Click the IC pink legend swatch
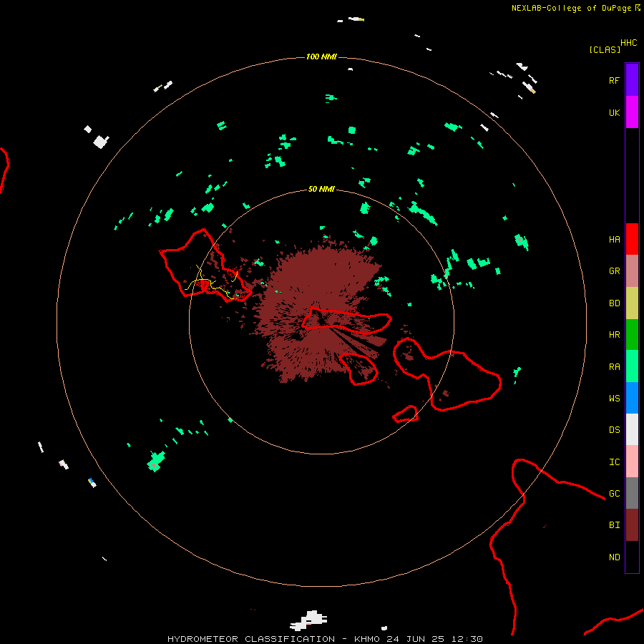Viewport: 644px width, 644px height. tap(632, 462)
